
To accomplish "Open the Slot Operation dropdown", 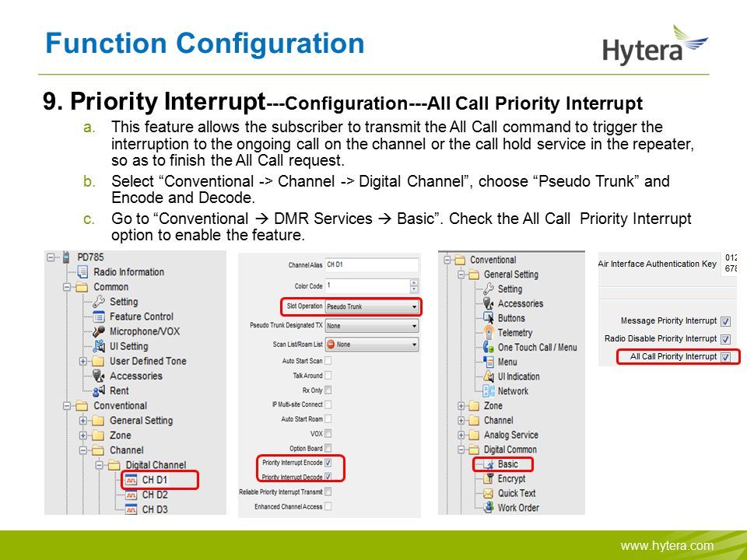I will click(372, 306).
